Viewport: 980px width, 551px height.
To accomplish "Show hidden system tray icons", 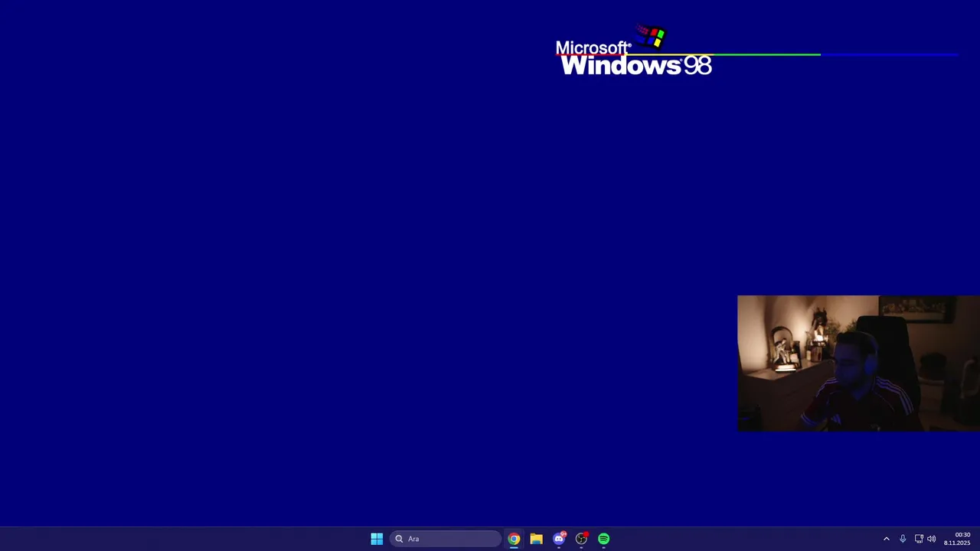I will tap(887, 539).
